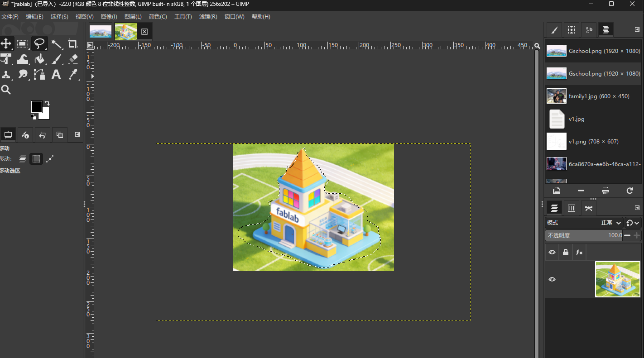Open the 滤镜(R) menu

[208, 17]
